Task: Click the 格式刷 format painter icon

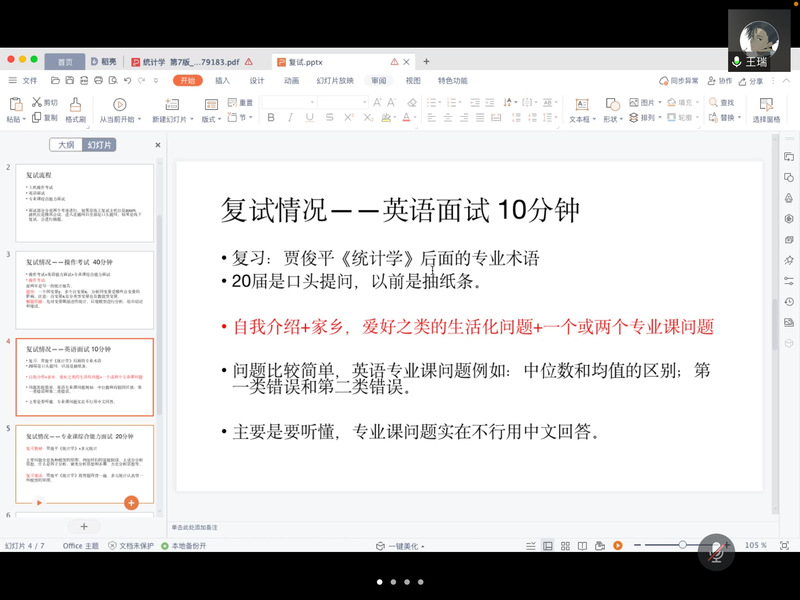Action: (75, 104)
